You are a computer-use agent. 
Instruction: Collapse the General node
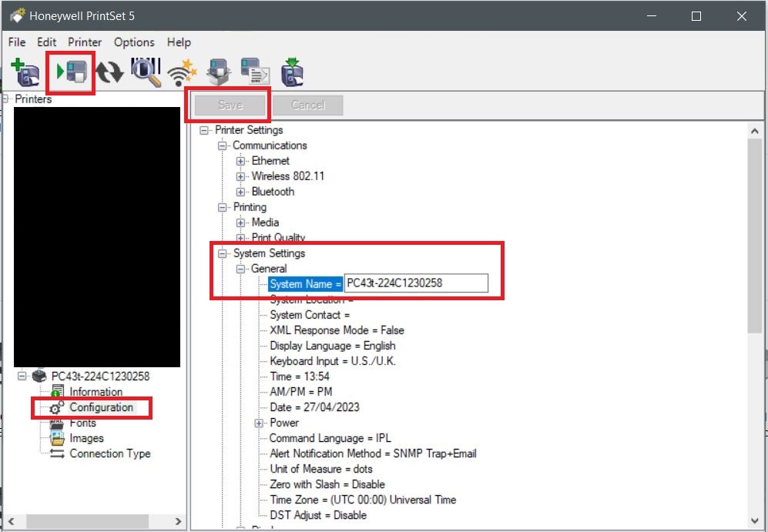pyautogui.click(x=240, y=269)
